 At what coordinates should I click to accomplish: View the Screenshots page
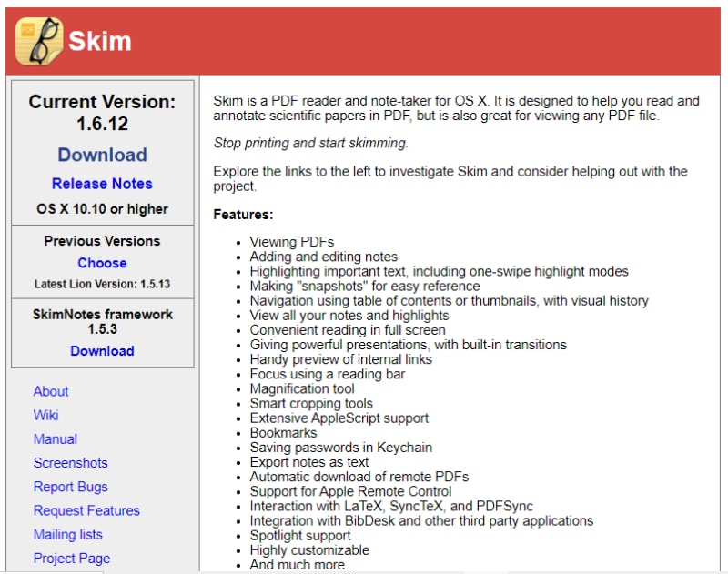coord(71,463)
